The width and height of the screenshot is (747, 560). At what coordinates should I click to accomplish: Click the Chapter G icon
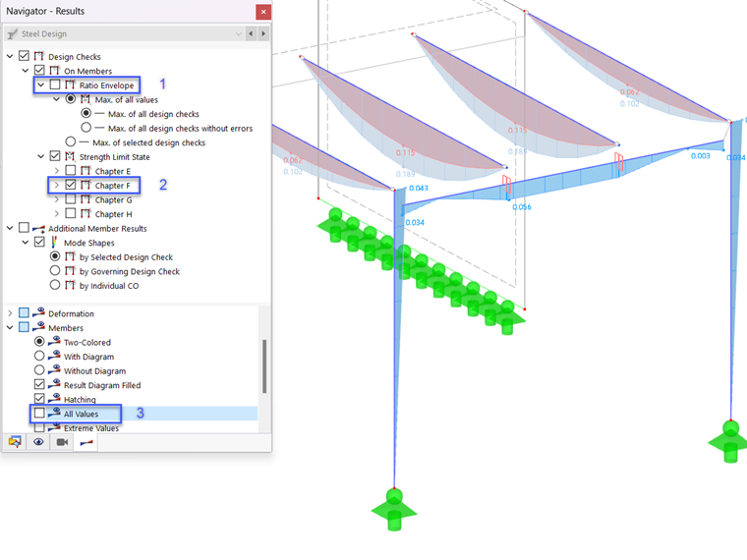[x=86, y=199]
